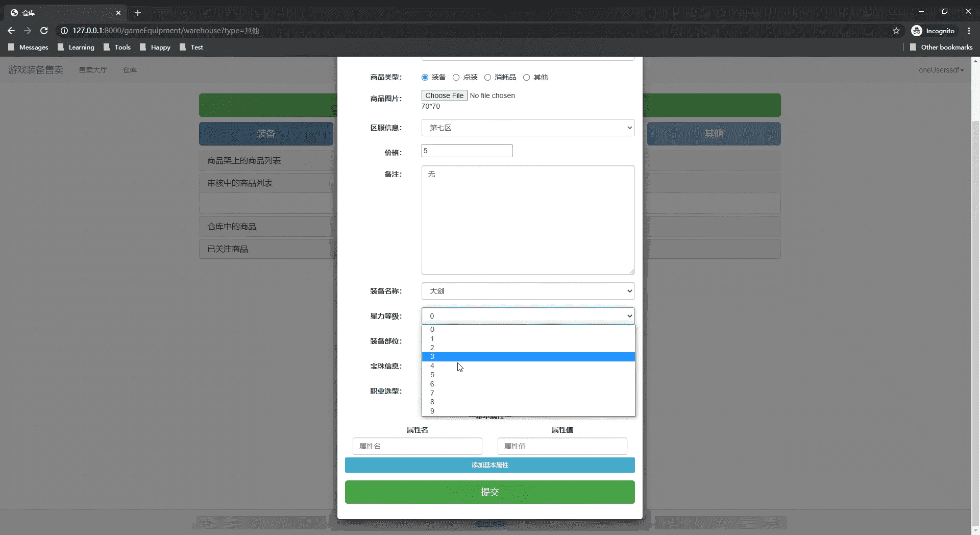Choose option 6 in star level list
This screenshot has width=980, height=535.
[528, 384]
